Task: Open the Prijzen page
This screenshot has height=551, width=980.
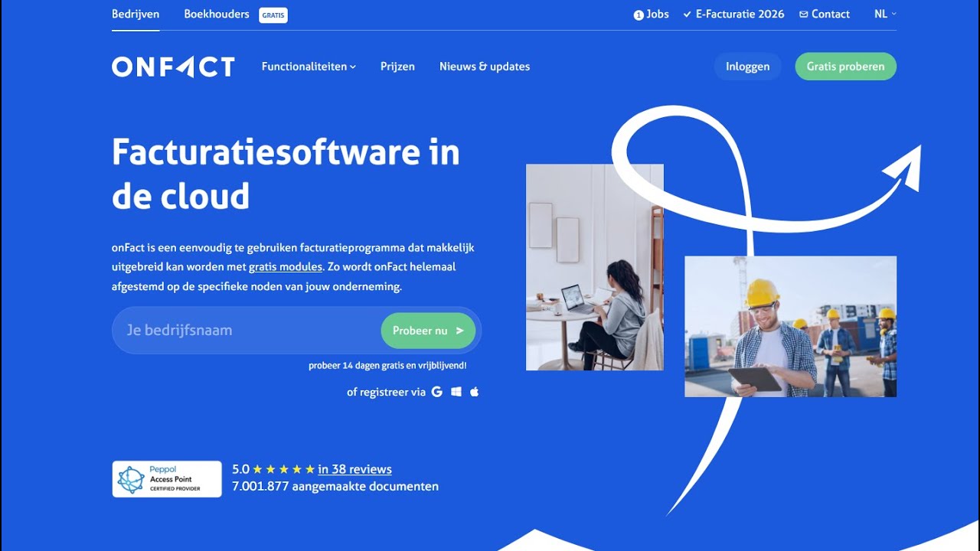Action: pos(397,67)
